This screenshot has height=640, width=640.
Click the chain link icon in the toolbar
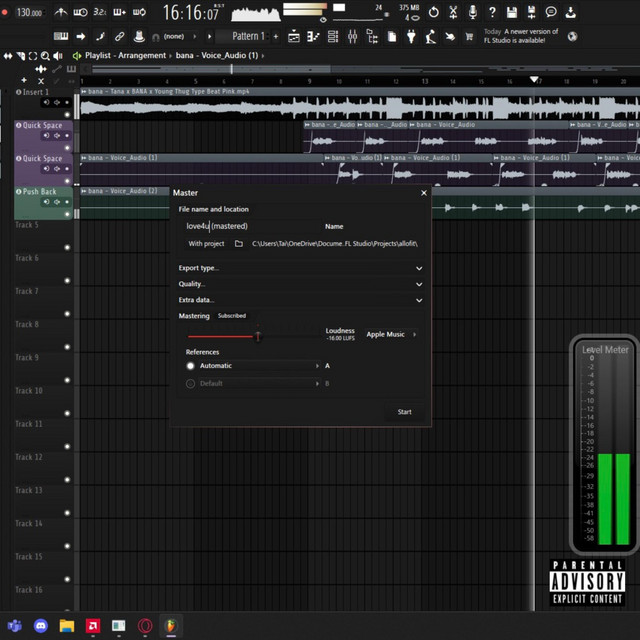[x=119, y=36]
